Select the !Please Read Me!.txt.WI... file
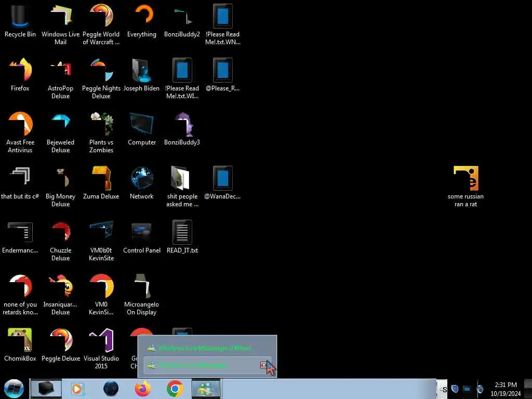 tap(182, 79)
